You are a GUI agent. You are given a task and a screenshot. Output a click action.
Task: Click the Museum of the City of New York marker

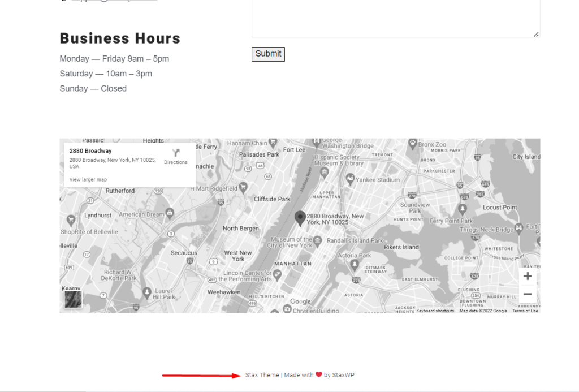coord(317,242)
